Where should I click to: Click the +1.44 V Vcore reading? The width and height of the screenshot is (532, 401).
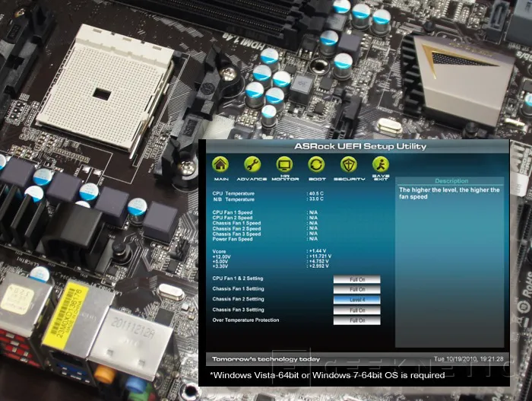318,251
